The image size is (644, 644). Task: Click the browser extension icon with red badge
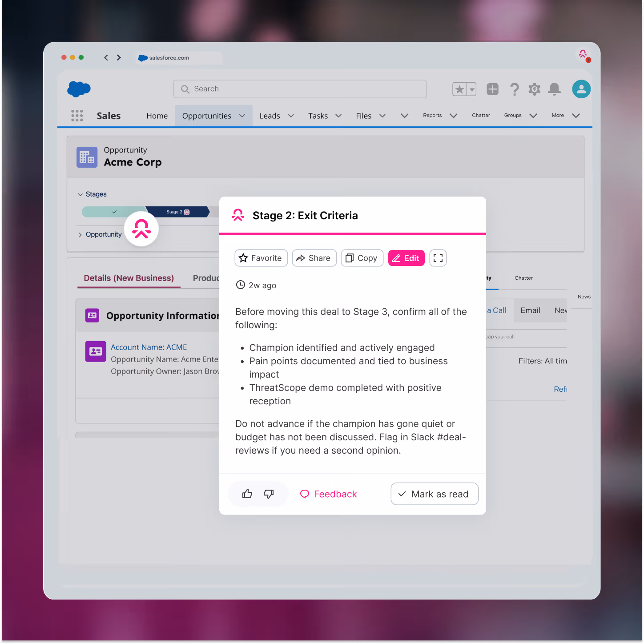583,55
